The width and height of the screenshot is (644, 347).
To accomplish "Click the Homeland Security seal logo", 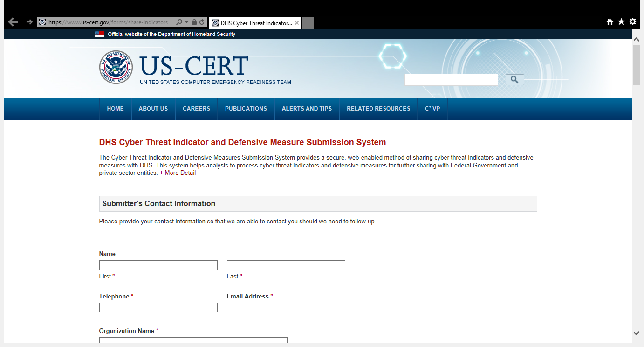I will 116,67.
